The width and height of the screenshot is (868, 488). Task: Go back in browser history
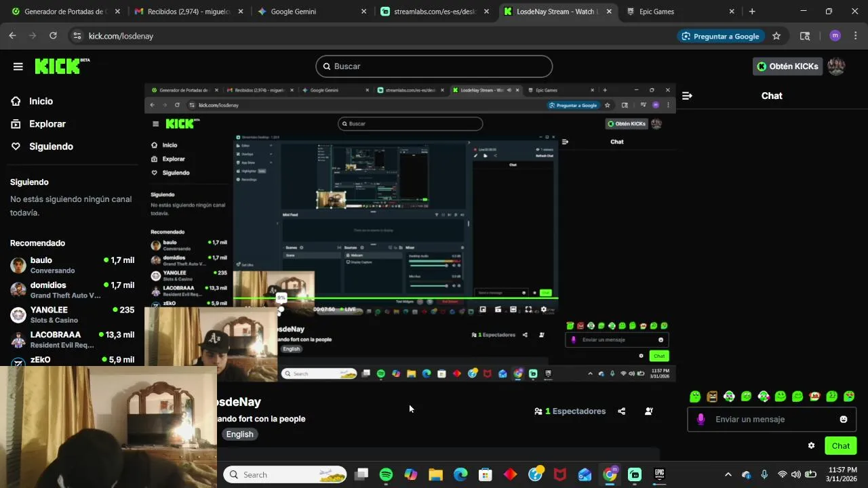pyautogui.click(x=12, y=36)
